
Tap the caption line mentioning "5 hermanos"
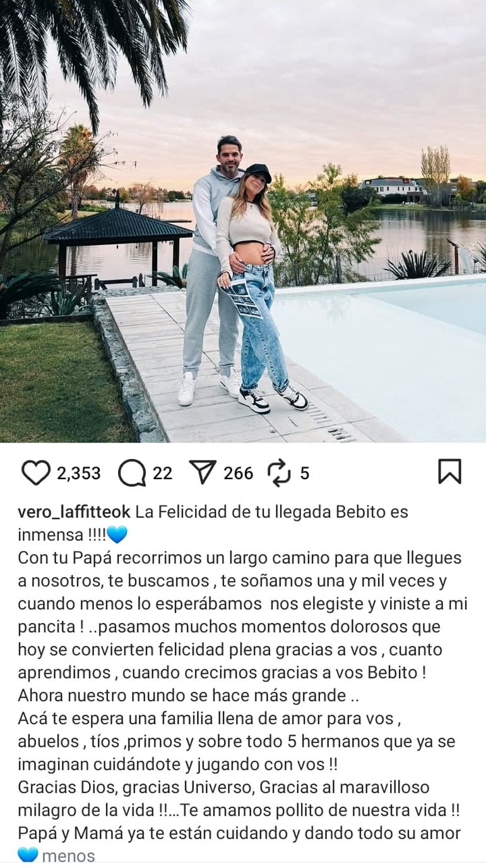(236, 741)
